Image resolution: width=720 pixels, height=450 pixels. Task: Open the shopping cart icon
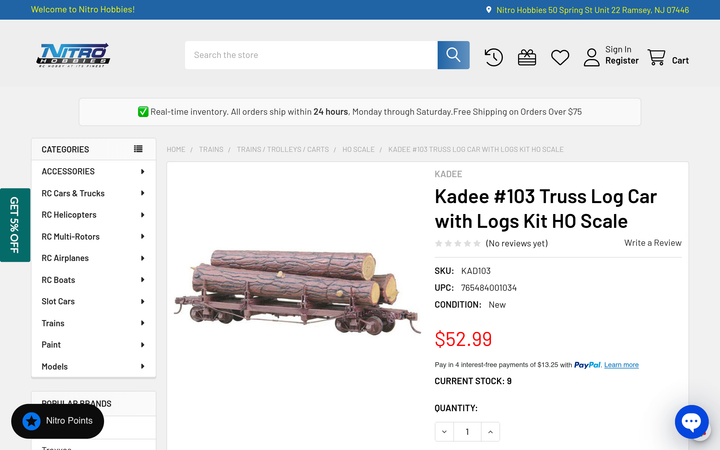point(656,57)
